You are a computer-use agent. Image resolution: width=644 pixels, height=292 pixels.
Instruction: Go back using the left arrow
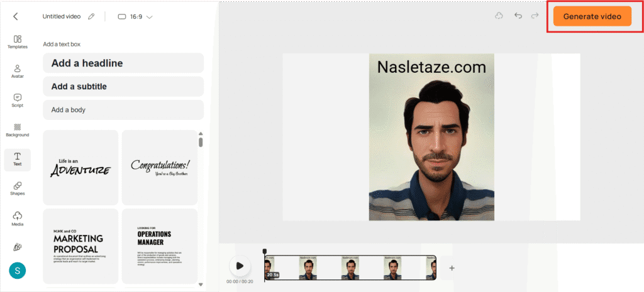pos(16,16)
